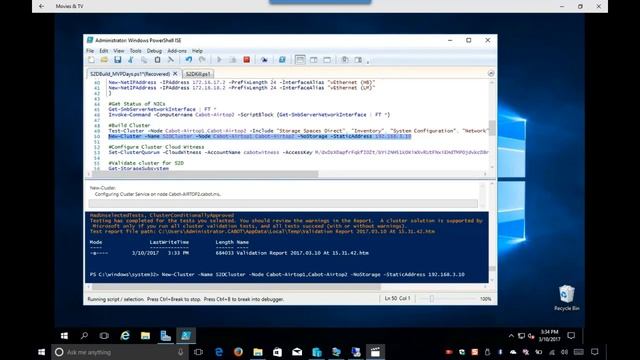Image resolution: width=640 pixels, height=360 pixels.
Task: Save the script with the floppy disk icon
Action: coord(118,60)
